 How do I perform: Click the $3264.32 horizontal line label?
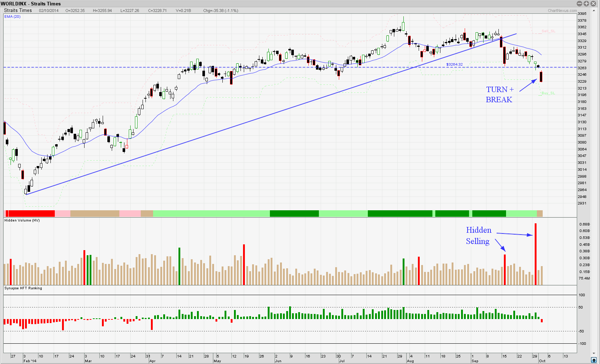[x=454, y=65]
